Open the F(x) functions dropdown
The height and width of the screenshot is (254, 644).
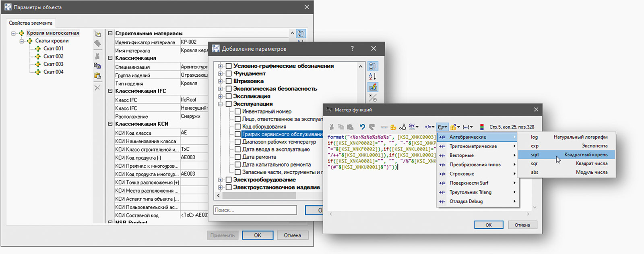442,127
